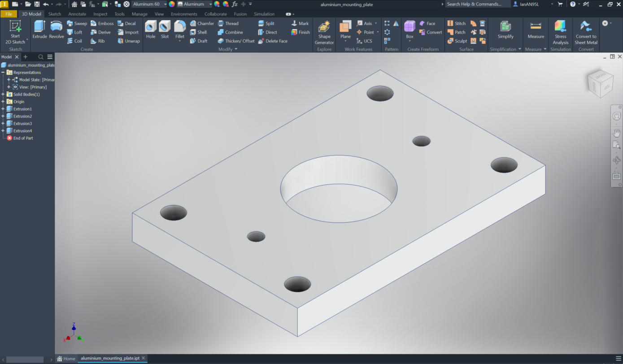The width and height of the screenshot is (623, 364).
Task: Click the Delete Face tool
Action: click(272, 41)
